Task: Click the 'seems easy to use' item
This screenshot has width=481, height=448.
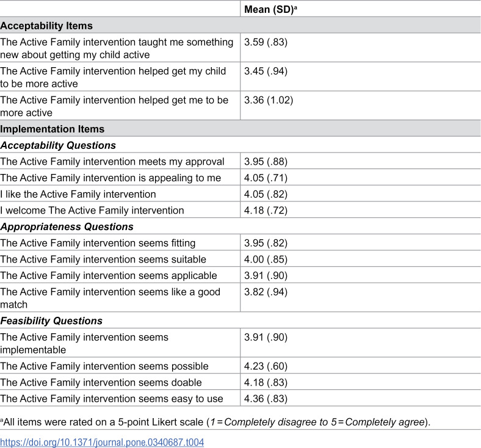Action: tap(112, 399)
